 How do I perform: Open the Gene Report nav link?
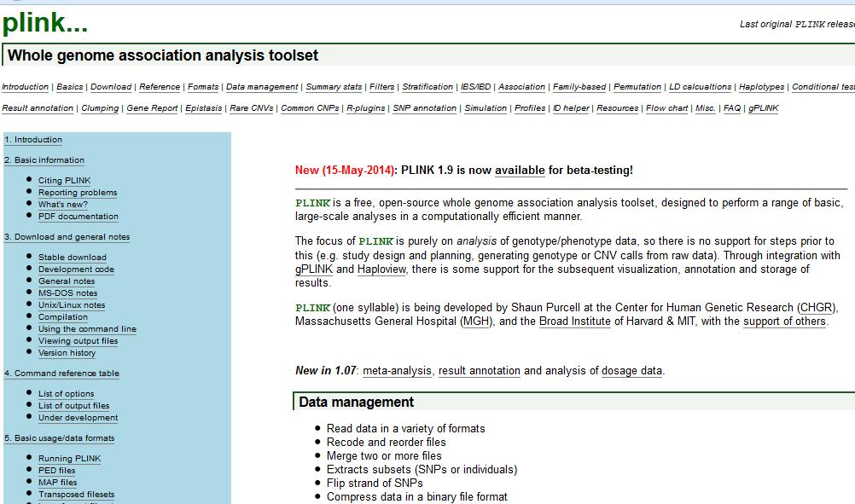(152, 108)
